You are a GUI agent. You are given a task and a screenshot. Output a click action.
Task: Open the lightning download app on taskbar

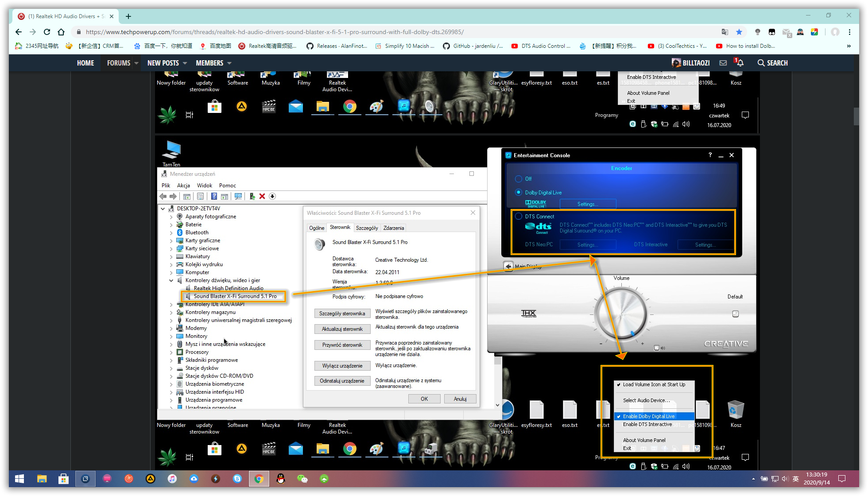(x=215, y=479)
